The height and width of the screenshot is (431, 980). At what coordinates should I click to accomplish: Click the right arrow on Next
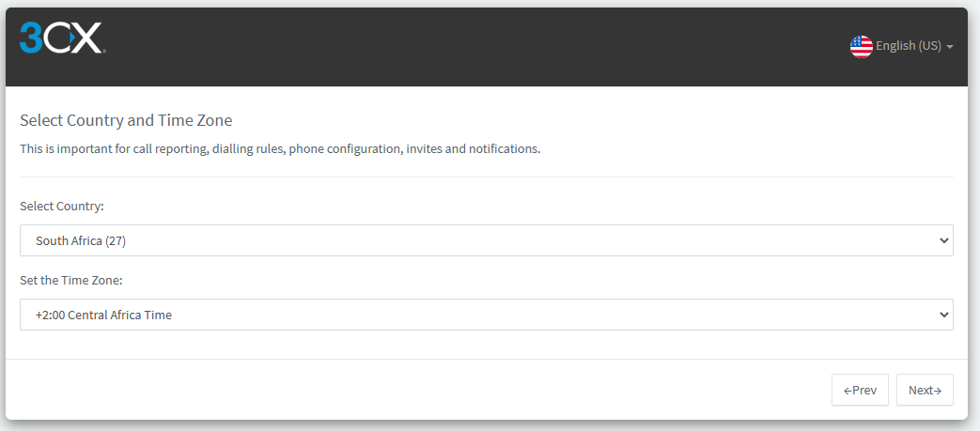[x=937, y=391]
